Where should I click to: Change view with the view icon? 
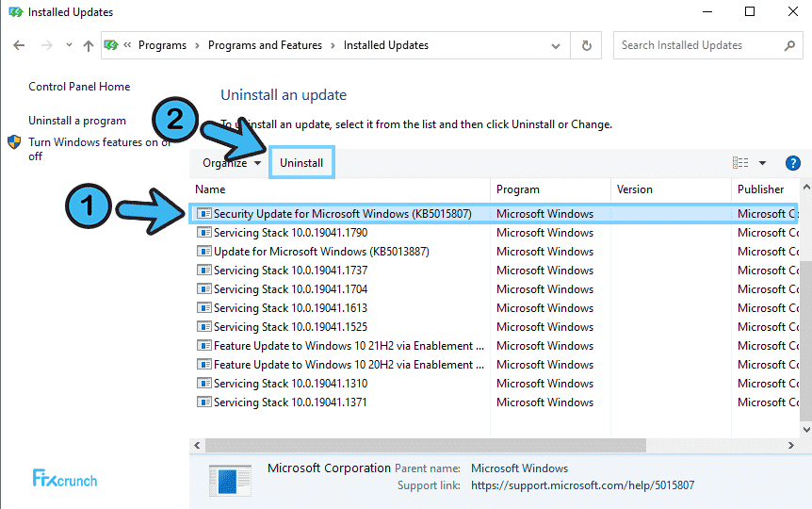[x=740, y=163]
